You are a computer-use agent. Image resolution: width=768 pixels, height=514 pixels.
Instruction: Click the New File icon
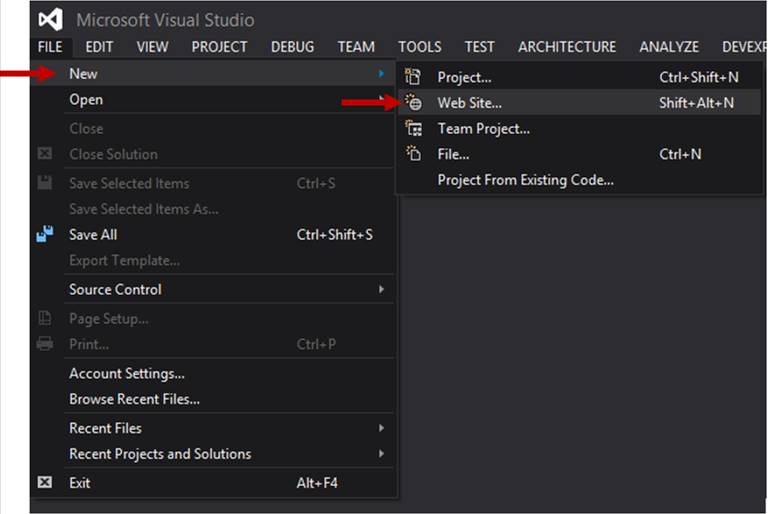tap(413, 154)
